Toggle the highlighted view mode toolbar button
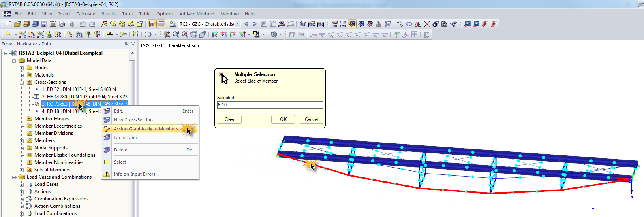 pyautogui.click(x=352, y=24)
